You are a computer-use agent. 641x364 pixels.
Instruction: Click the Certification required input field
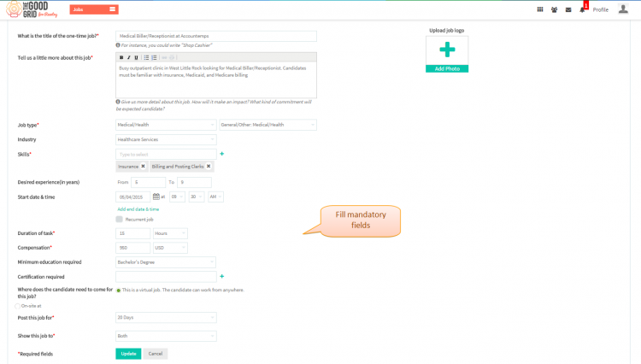[166, 277]
